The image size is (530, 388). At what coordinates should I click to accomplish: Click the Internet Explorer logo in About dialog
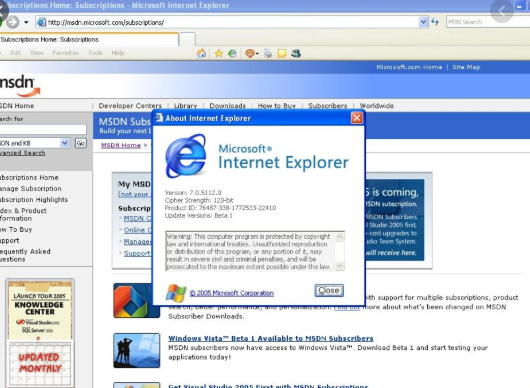tap(186, 156)
